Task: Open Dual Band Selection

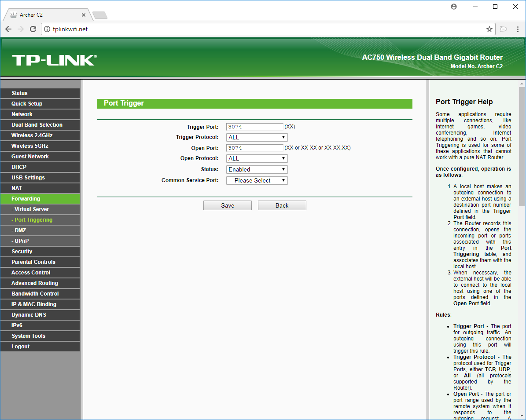Action: click(x=40, y=125)
